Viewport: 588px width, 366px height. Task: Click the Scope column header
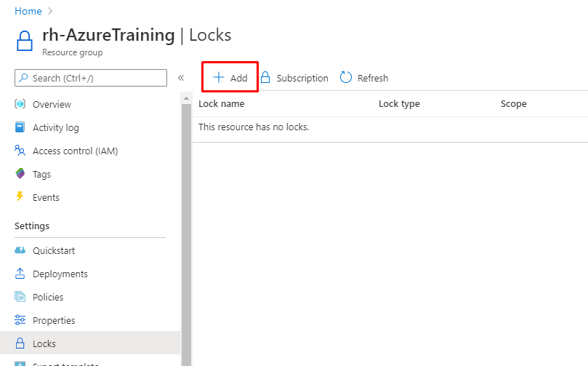click(x=513, y=104)
